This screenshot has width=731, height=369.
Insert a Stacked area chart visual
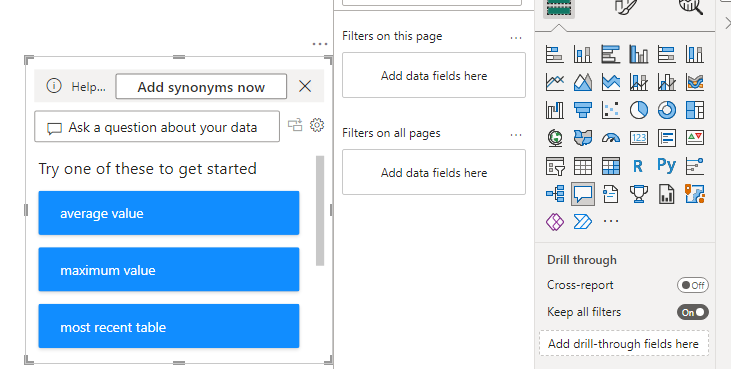(611, 82)
